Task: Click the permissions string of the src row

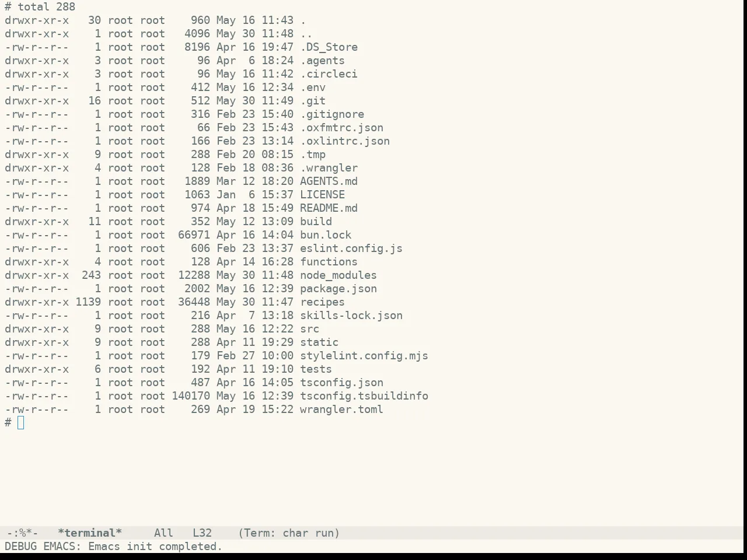Action: 37,329
